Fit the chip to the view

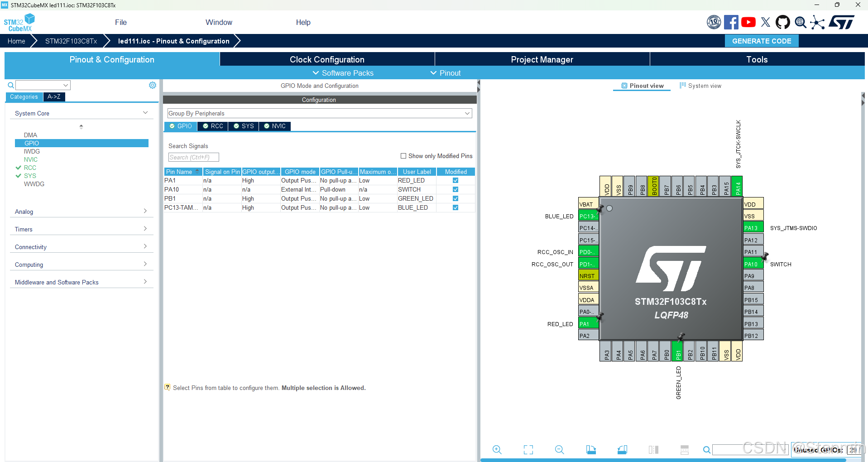pyautogui.click(x=528, y=450)
